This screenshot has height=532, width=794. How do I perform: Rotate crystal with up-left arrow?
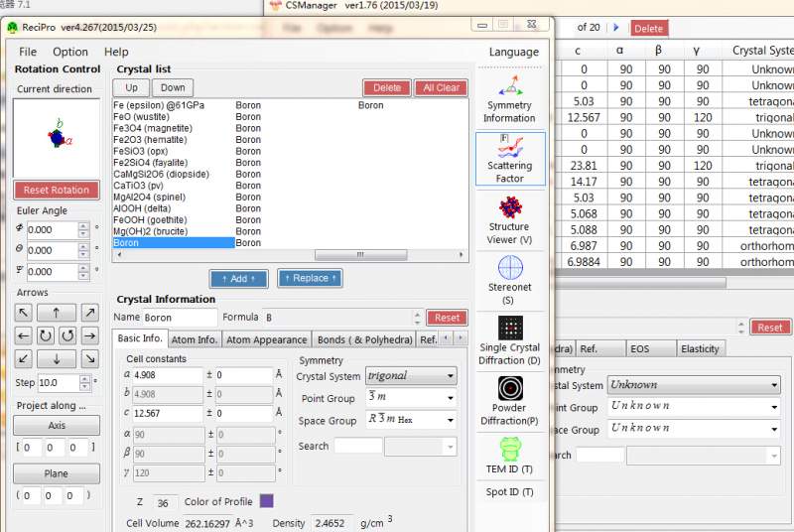pyautogui.click(x=23, y=313)
